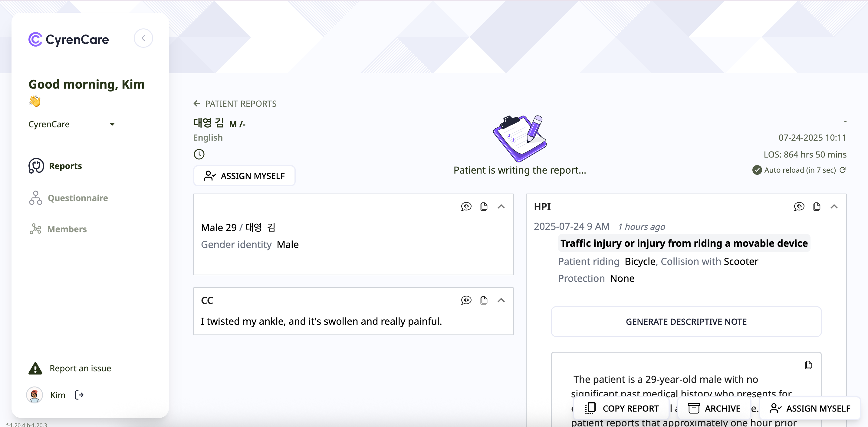Screen dimensions: 868x427
Task: Click the refresh icon to reload the report now
Action: coord(843,170)
